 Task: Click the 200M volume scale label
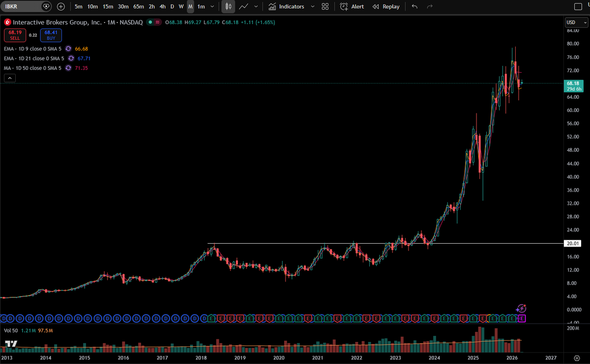click(573, 327)
